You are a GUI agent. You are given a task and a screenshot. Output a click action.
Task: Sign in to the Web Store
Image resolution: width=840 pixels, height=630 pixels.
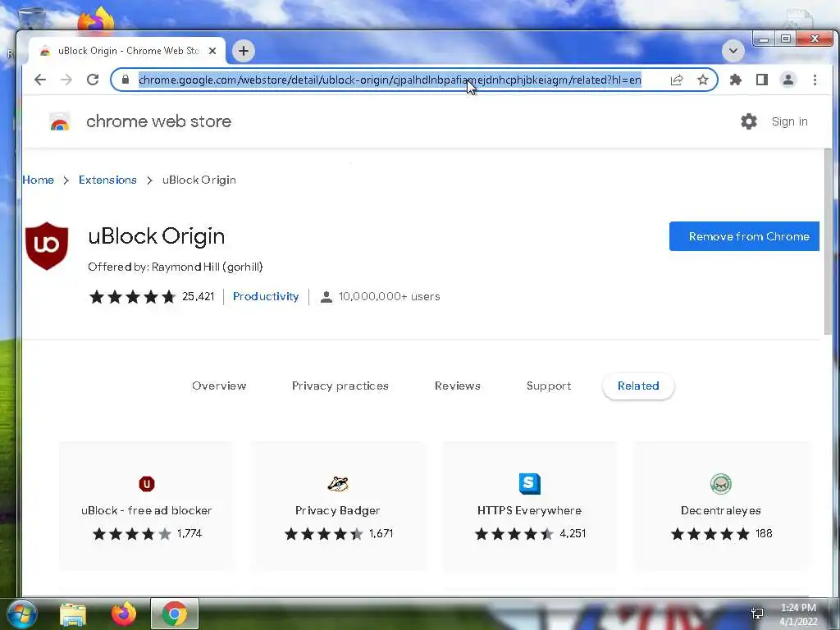point(789,121)
